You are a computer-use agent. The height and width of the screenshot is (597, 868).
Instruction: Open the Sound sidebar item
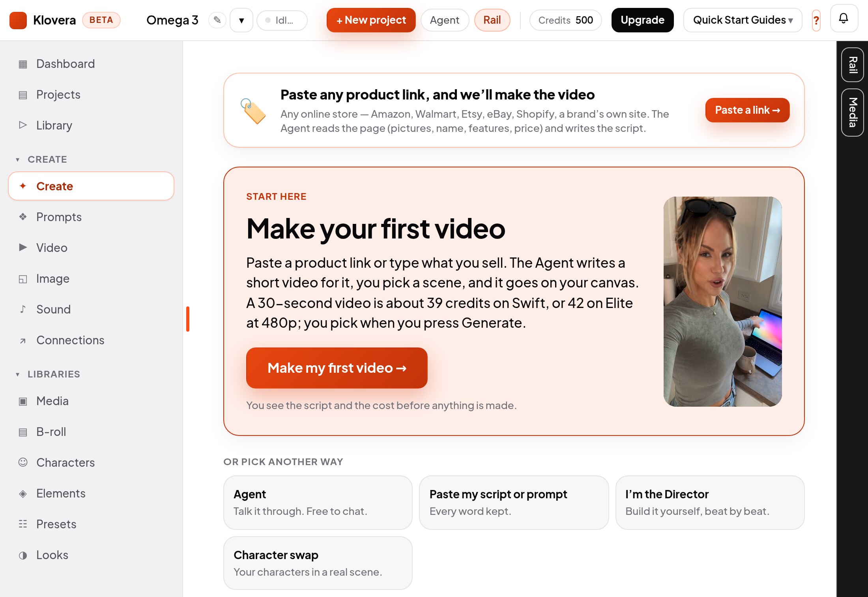point(91,309)
